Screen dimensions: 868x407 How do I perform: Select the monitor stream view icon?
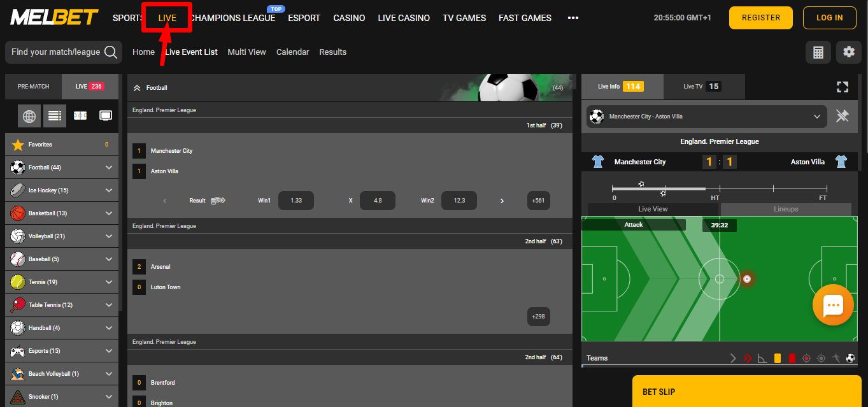pos(106,116)
